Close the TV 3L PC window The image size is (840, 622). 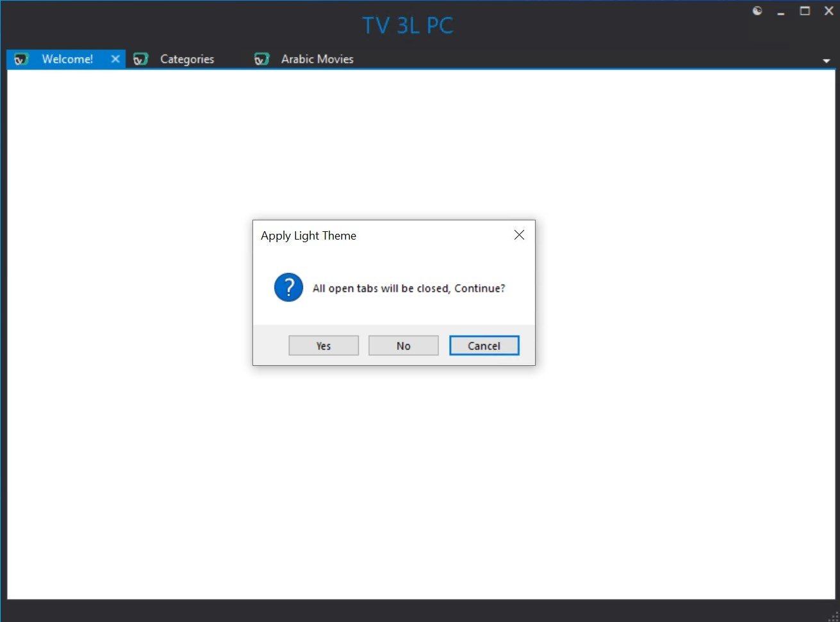828,11
